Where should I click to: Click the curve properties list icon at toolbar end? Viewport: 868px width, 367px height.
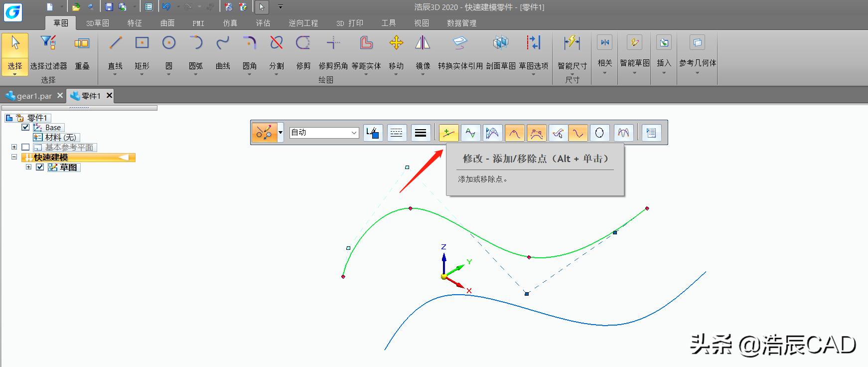coord(651,133)
